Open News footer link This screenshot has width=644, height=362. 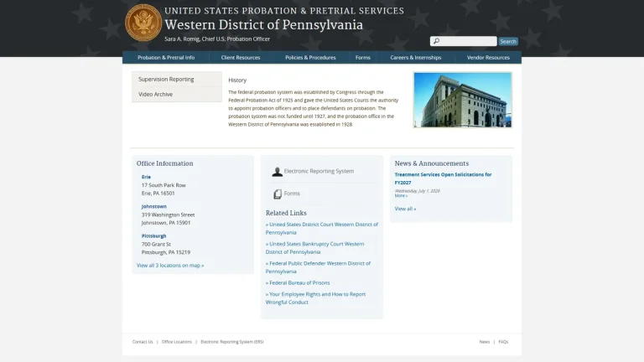coord(484,342)
